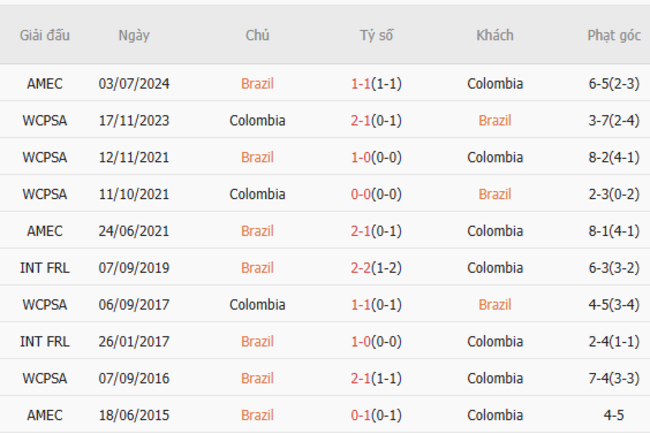The image size is (650, 434).
Task: Click the corner stat 8-2(4-1)
Action: (x=614, y=158)
